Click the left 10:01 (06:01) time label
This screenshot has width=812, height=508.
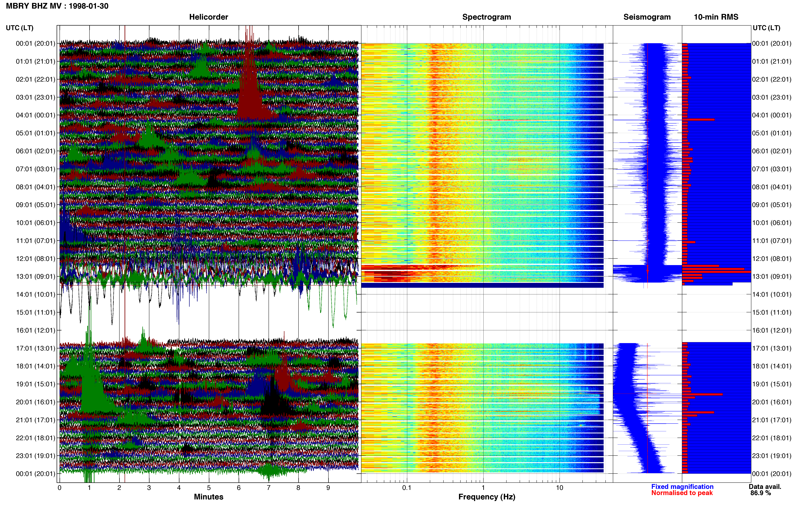click(x=36, y=223)
